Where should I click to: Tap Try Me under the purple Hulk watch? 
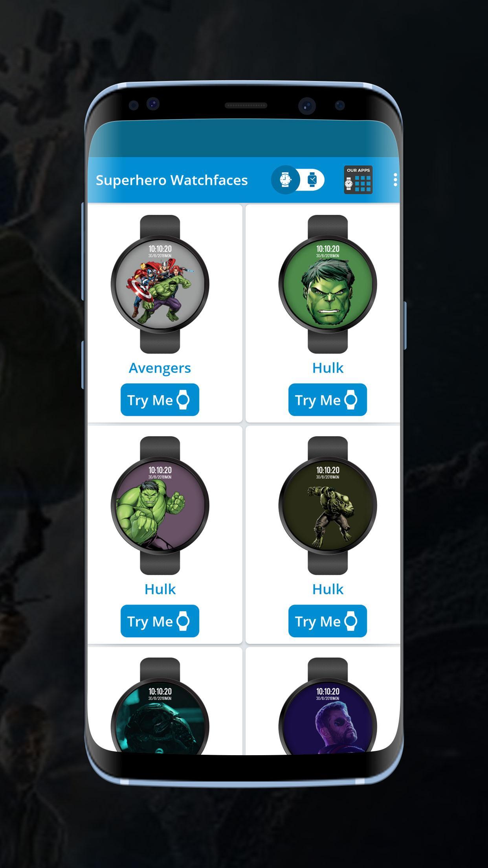160,621
